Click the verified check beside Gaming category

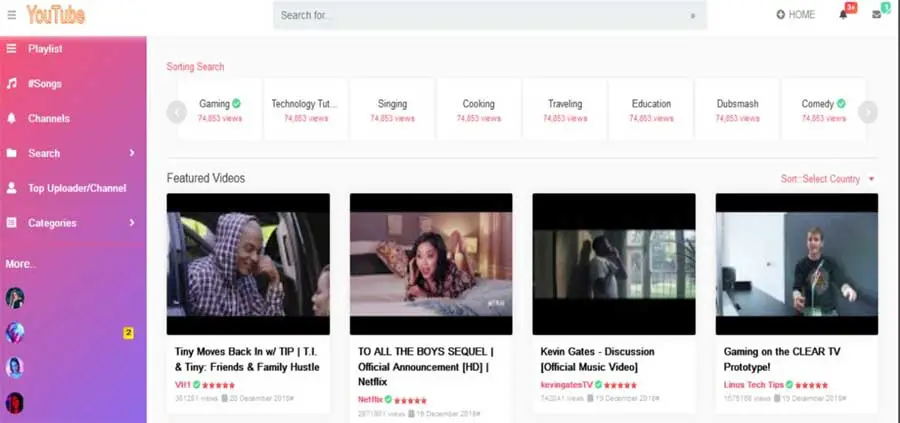[236, 104]
